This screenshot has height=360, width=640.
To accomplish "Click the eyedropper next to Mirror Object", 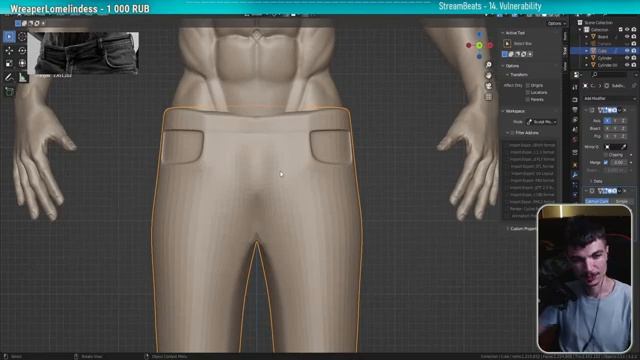I will 624,147.
